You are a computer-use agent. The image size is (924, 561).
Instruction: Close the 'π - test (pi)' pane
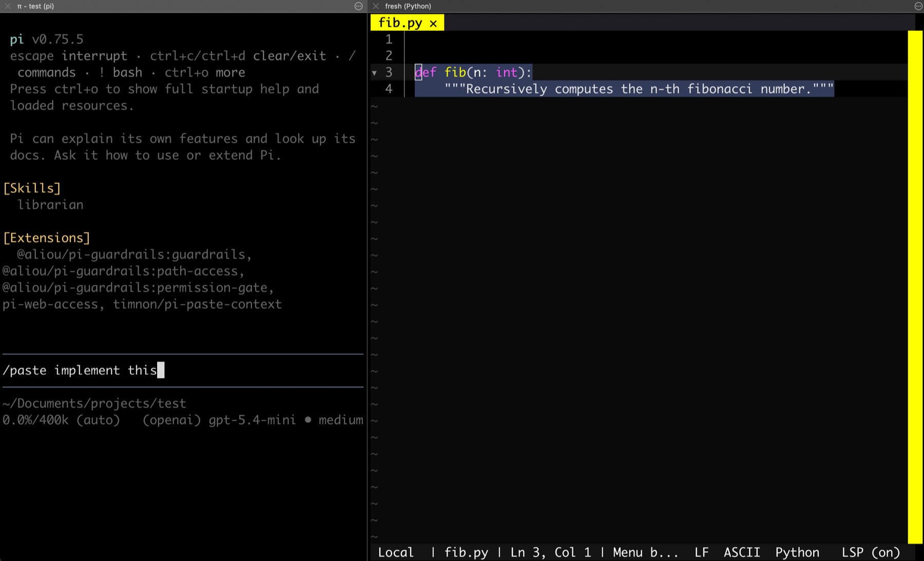[x=8, y=6]
